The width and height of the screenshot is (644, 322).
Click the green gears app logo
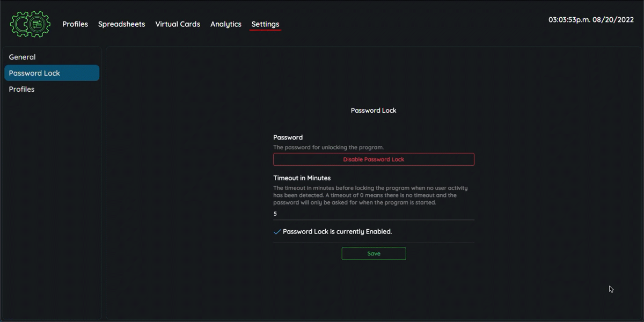point(30,24)
